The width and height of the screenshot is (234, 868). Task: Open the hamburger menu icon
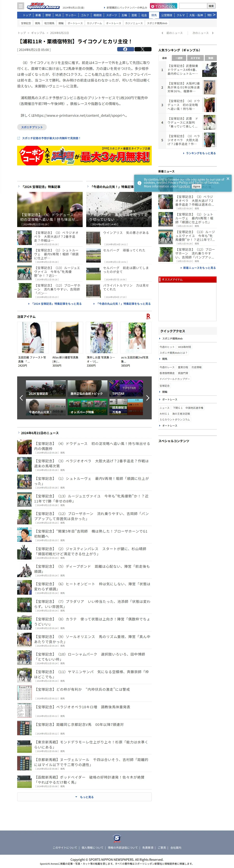pyautogui.click(x=21, y=6)
